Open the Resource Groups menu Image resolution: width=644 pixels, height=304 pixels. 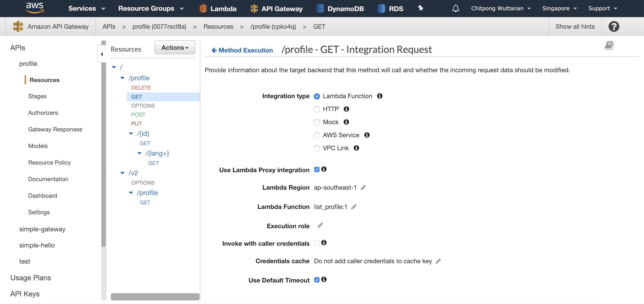coord(151,9)
